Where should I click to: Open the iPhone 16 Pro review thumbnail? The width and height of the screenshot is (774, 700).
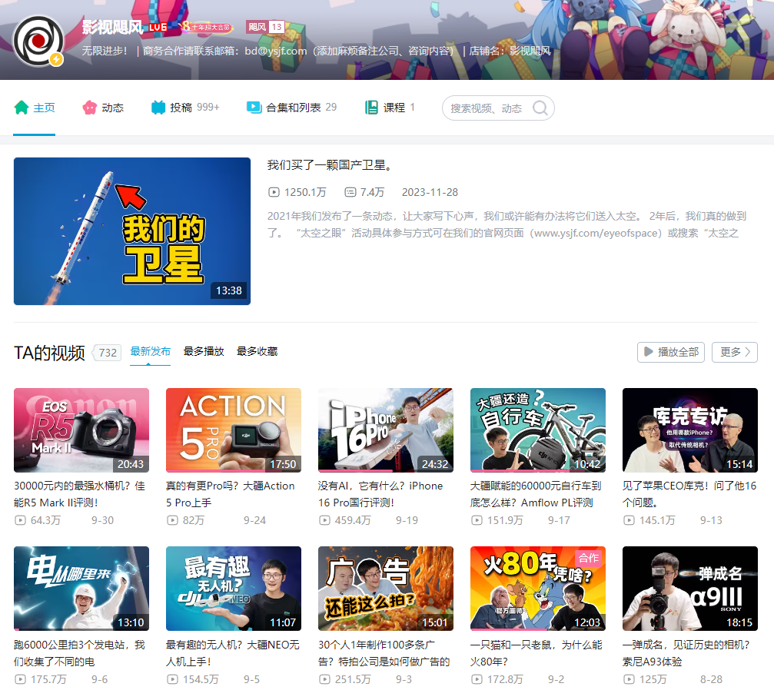386,430
